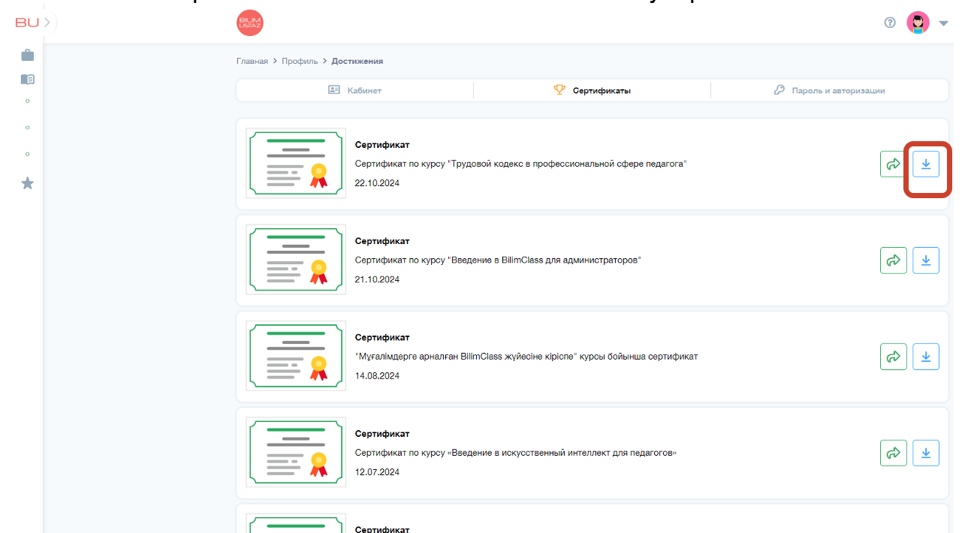Share the Трудовой кодекс certificate

coord(894,164)
